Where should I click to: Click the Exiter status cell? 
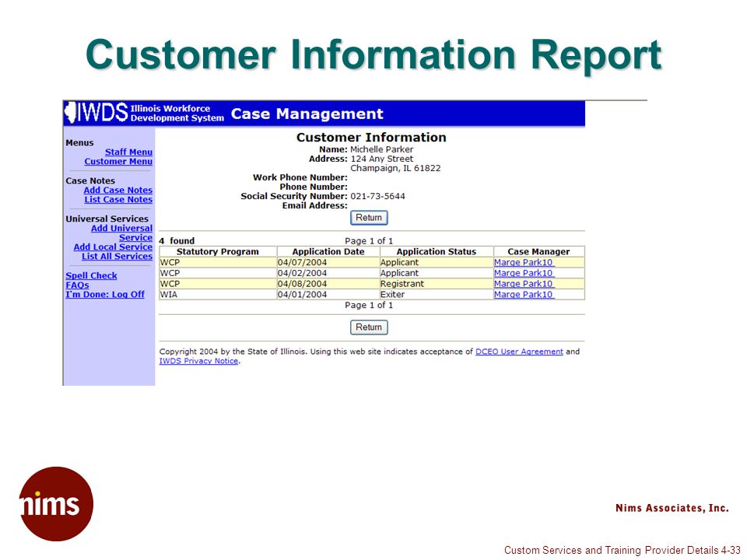(x=436, y=294)
